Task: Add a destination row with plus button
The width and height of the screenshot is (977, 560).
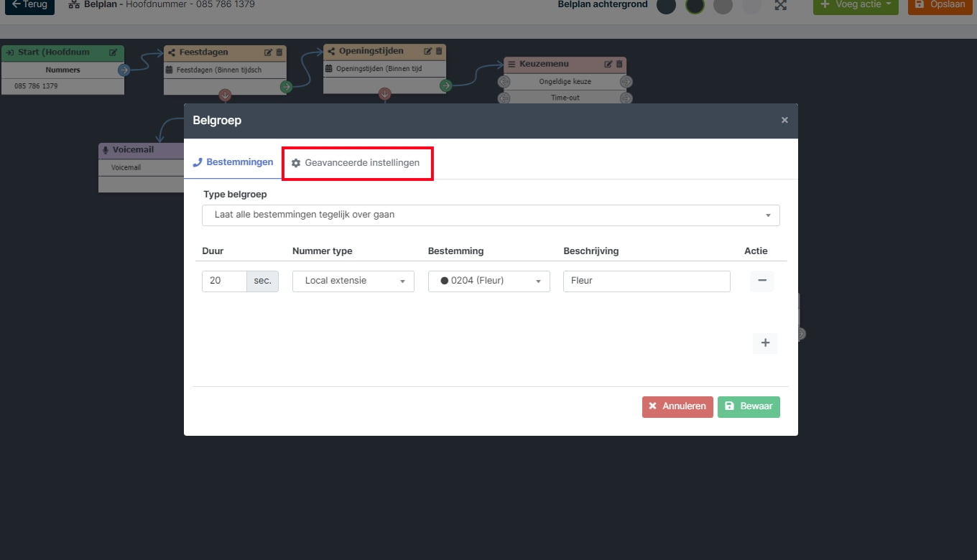Action: click(765, 343)
